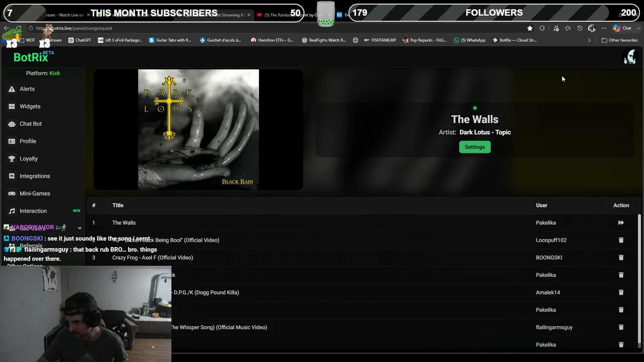Click the browser back arrow
Image resolution: width=644 pixels, height=362 pixels.
(x=7, y=28)
